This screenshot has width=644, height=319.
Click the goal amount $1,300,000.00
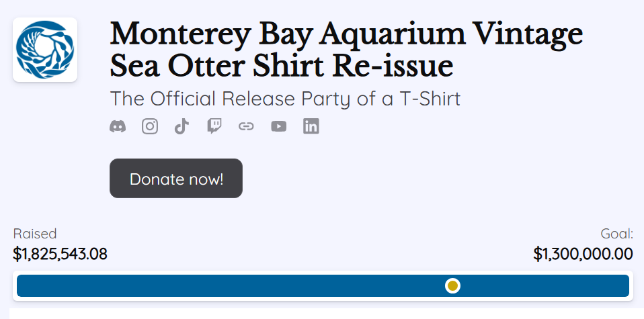pyautogui.click(x=583, y=254)
